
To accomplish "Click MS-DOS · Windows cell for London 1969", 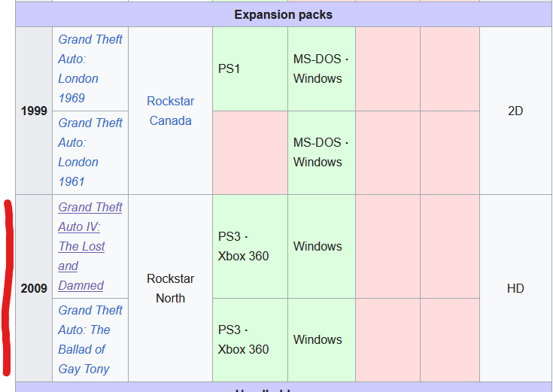I will 322,68.
